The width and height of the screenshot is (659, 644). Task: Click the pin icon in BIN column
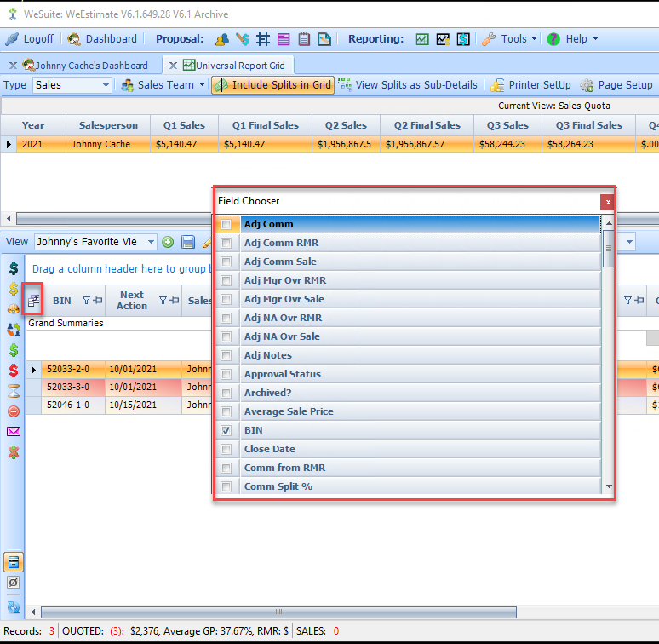click(98, 300)
